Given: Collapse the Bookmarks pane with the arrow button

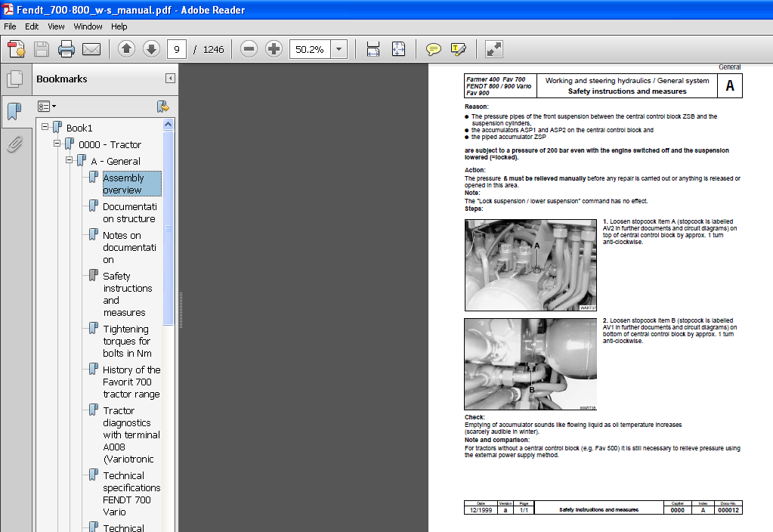Looking at the screenshot, I should click(x=170, y=79).
